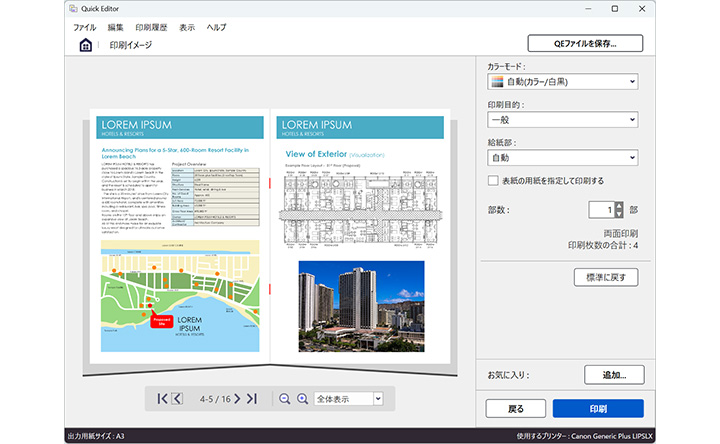The image size is (720, 444).
Task: Click Quick Editor app icon in title bar
Action: coord(73,8)
